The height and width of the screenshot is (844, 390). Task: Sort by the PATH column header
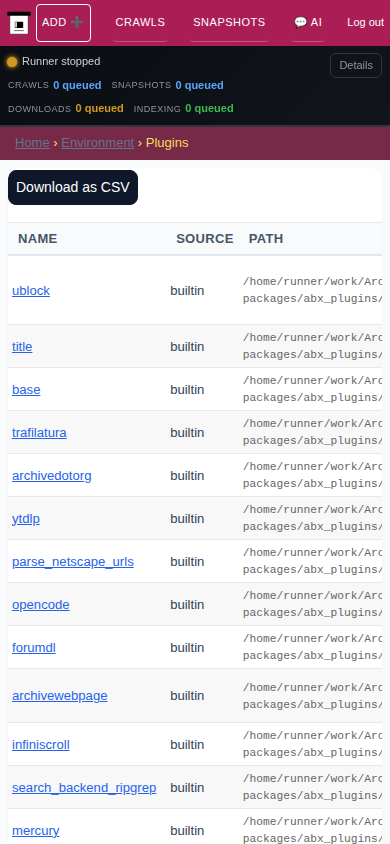tap(266, 238)
